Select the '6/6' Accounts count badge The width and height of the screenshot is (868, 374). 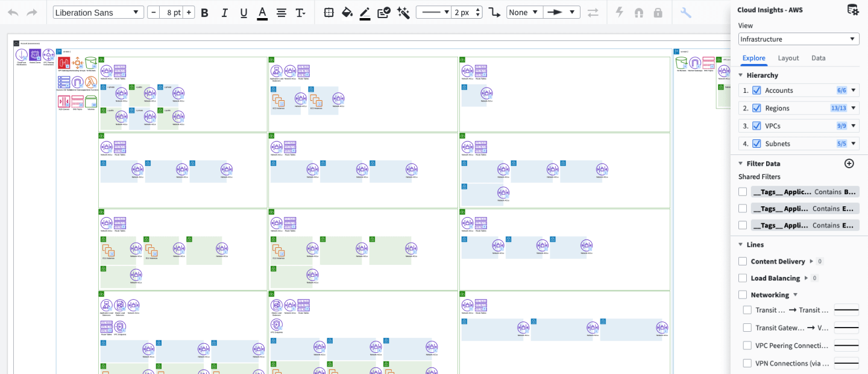[841, 90]
